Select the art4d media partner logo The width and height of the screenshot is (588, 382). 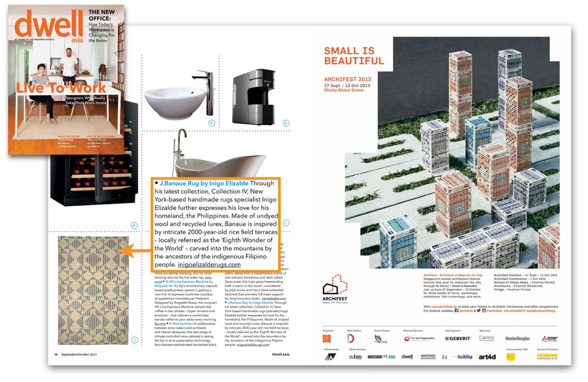pyautogui.click(x=487, y=356)
